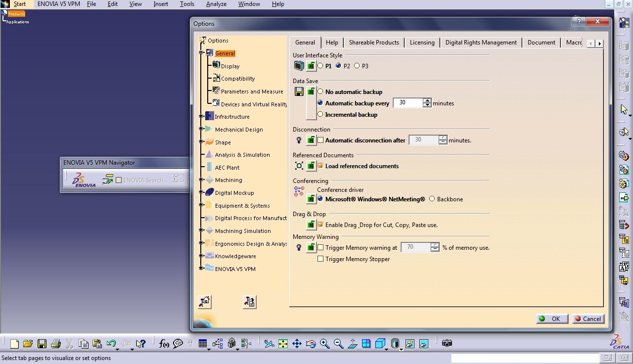Click the Paste icon in bottom toolbar
This screenshot has height=364, width=633.
[x=97, y=343]
